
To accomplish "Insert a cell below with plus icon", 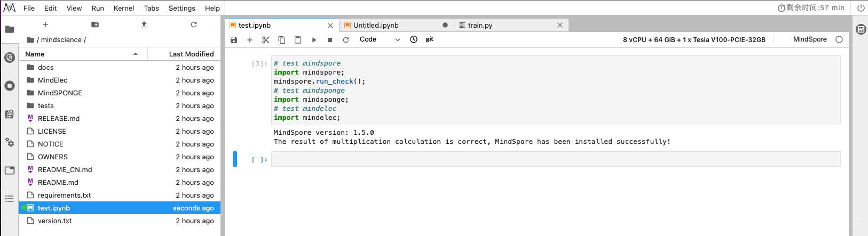I will pyautogui.click(x=249, y=39).
